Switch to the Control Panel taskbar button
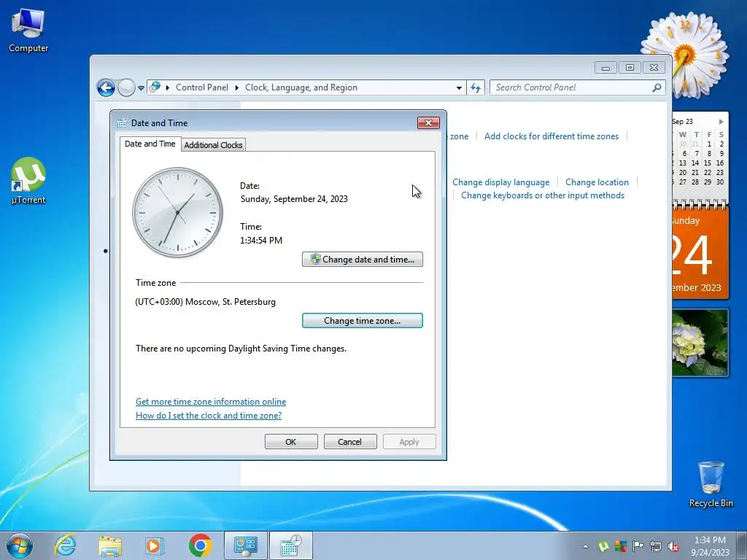The width and height of the screenshot is (747, 560). (x=246, y=545)
